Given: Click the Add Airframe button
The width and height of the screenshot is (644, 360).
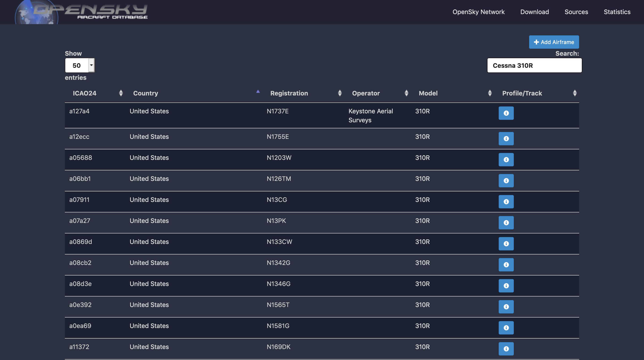Looking at the screenshot, I should pyautogui.click(x=554, y=42).
